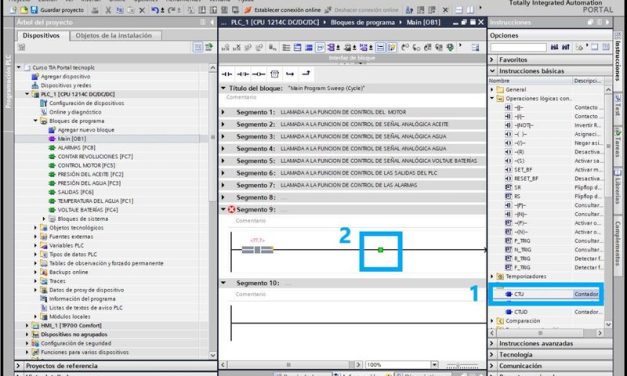Select the SET_BF instruction
This screenshot has height=376, width=627.
coord(523,170)
